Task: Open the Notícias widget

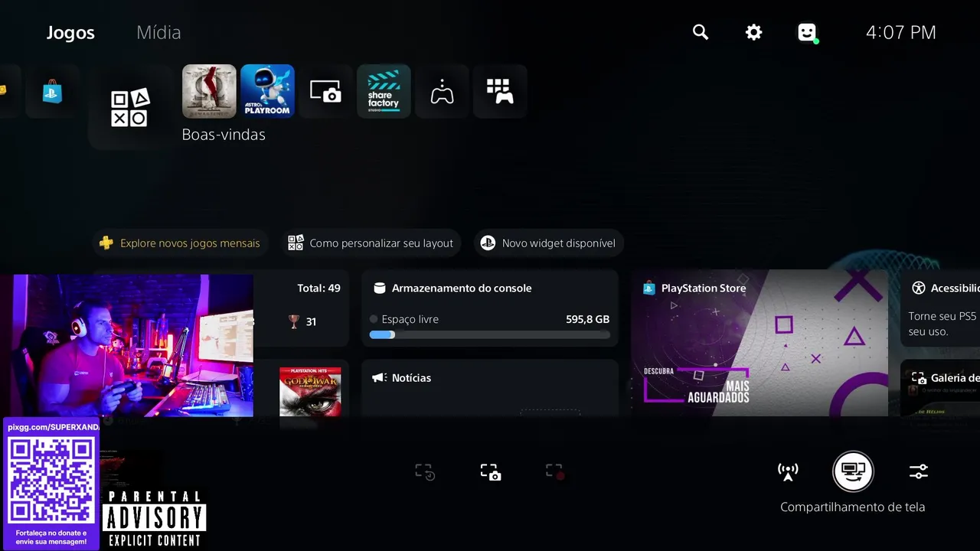Action: click(490, 388)
